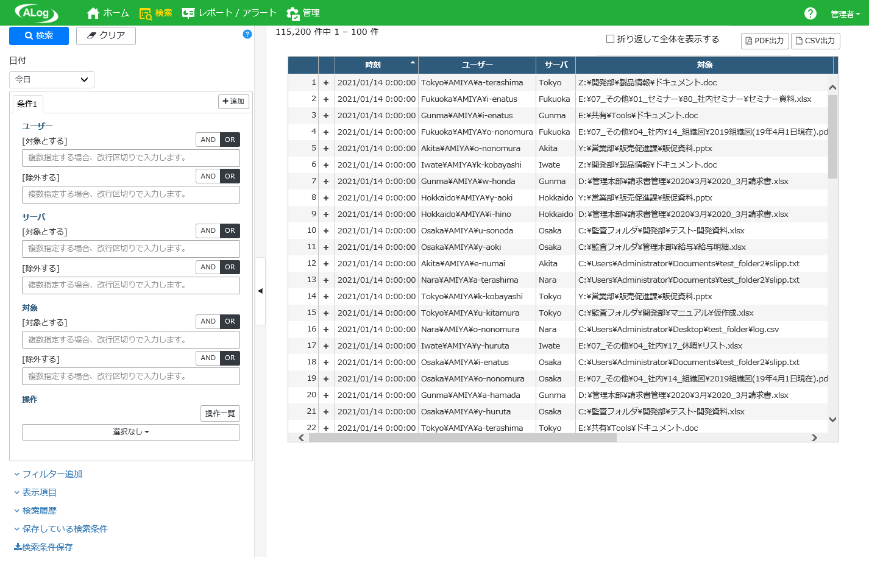Screen dimensions: 869x588
Task: Click the table scroll down arrow
Action: coord(832,419)
